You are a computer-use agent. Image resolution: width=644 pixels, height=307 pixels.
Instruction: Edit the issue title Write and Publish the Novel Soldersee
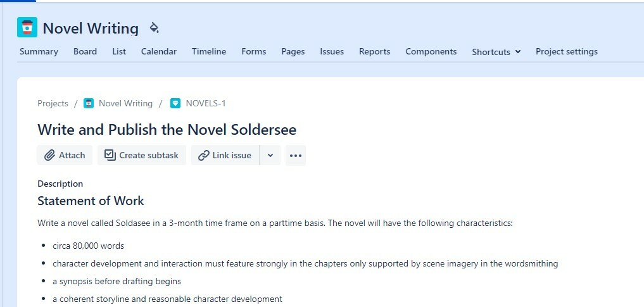167,130
